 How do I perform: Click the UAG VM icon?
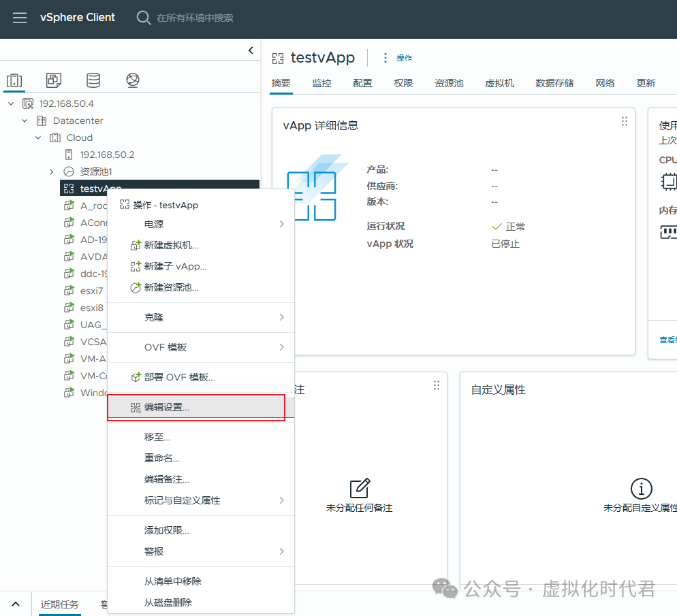pyautogui.click(x=69, y=325)
